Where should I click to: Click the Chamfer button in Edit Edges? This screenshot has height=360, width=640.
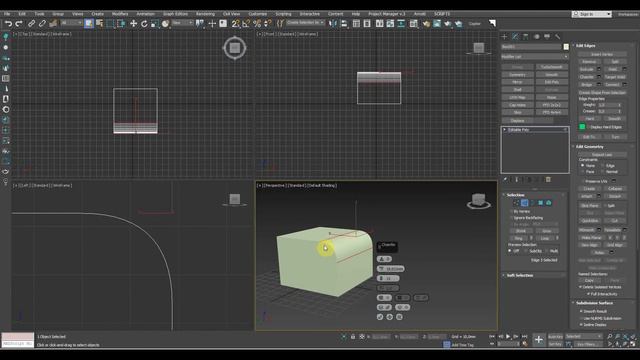[x=587, y=77]
